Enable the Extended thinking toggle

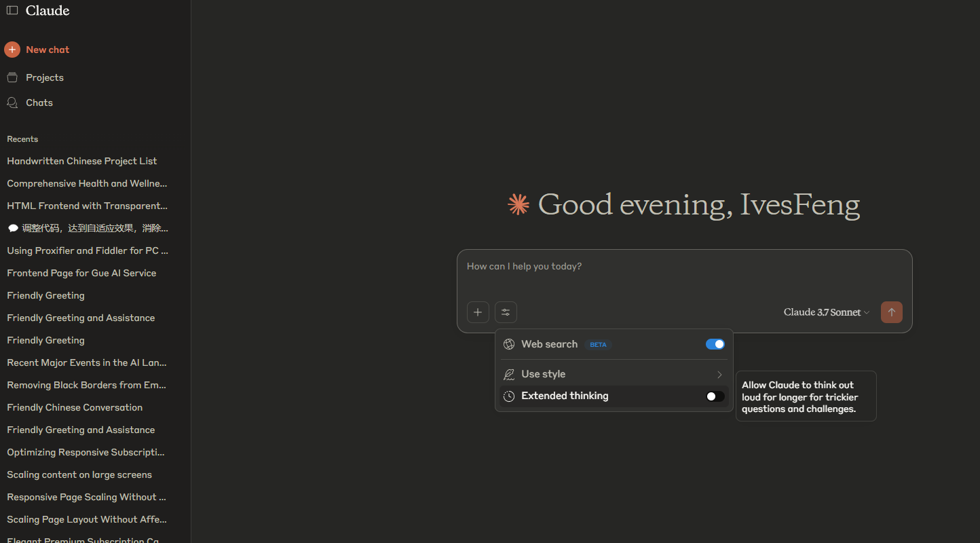[715, 396]
